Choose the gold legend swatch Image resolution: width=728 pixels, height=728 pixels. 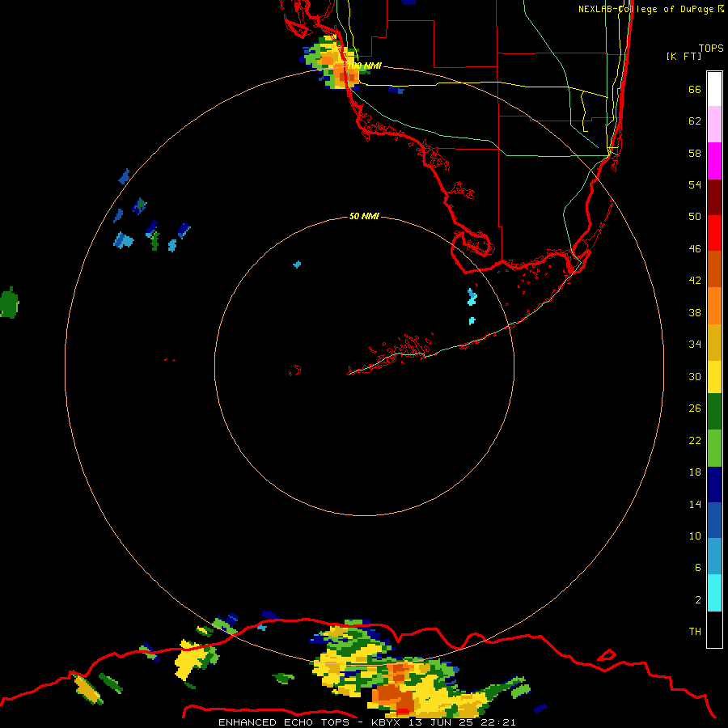[x=714, y=342]
